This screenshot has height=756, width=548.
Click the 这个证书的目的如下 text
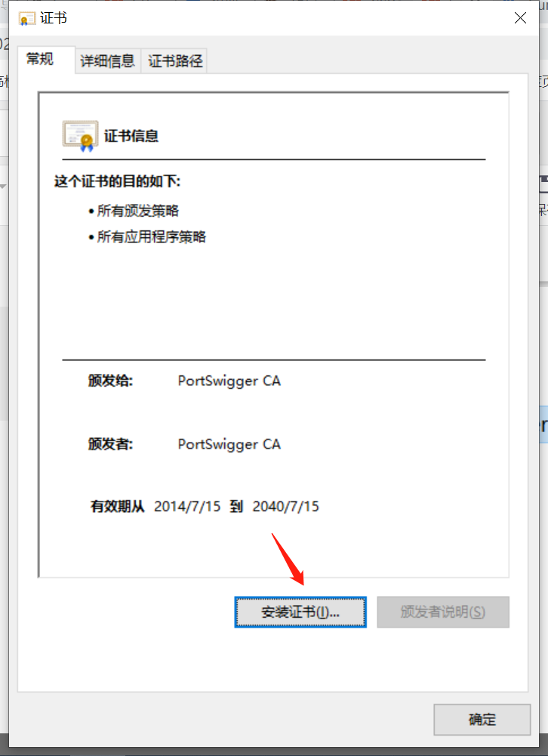(118, 182)
